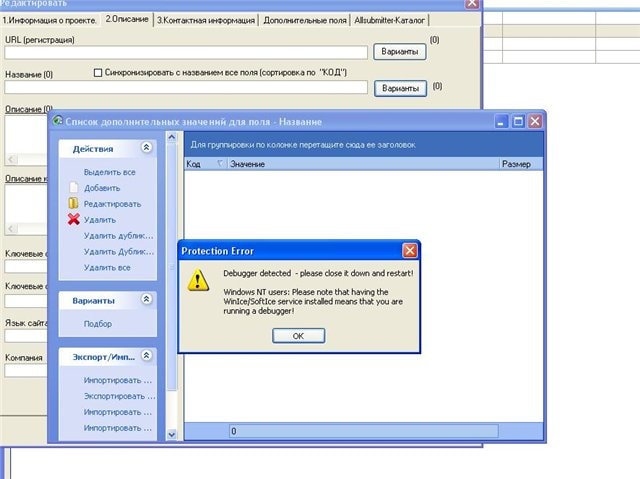Select all with Выделить все

pos(109,172)
